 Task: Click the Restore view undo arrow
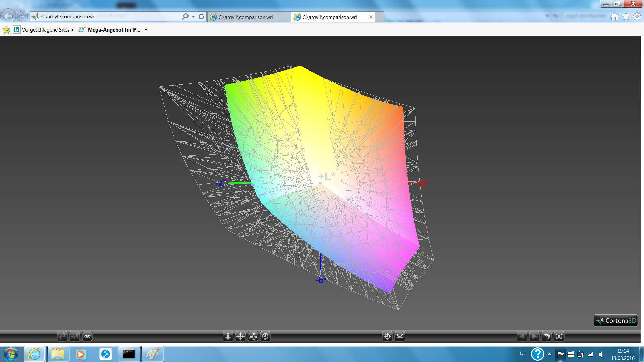(547, 336)
